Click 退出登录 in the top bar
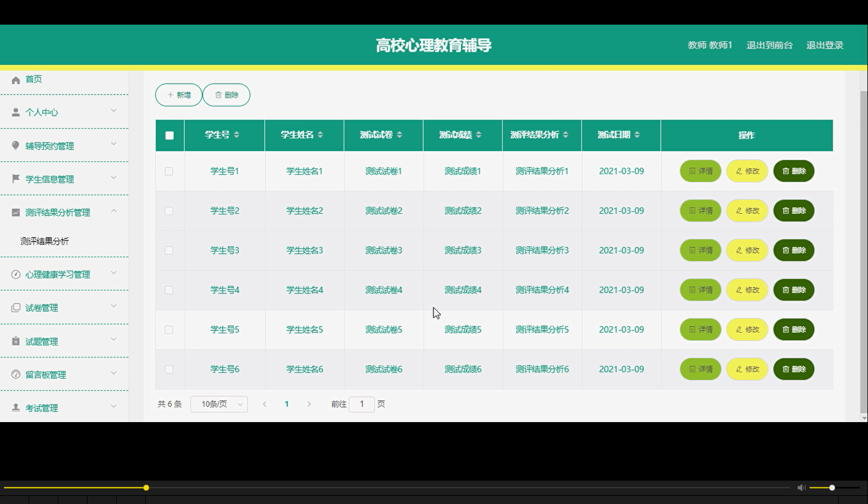Image resolution: width=868 pixels, height=504 pixels. point(824,45)
